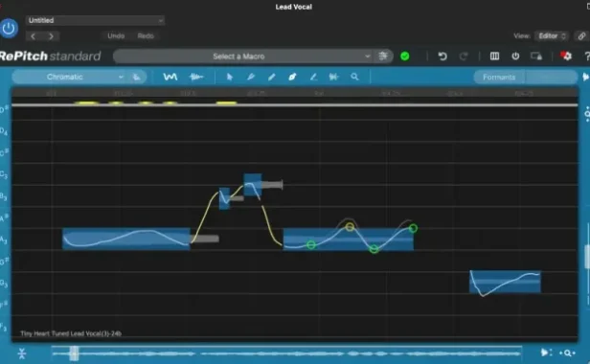Click the rightmost green anchor point
The height and width of the screenshot is (364, 590).
[413, 228]
